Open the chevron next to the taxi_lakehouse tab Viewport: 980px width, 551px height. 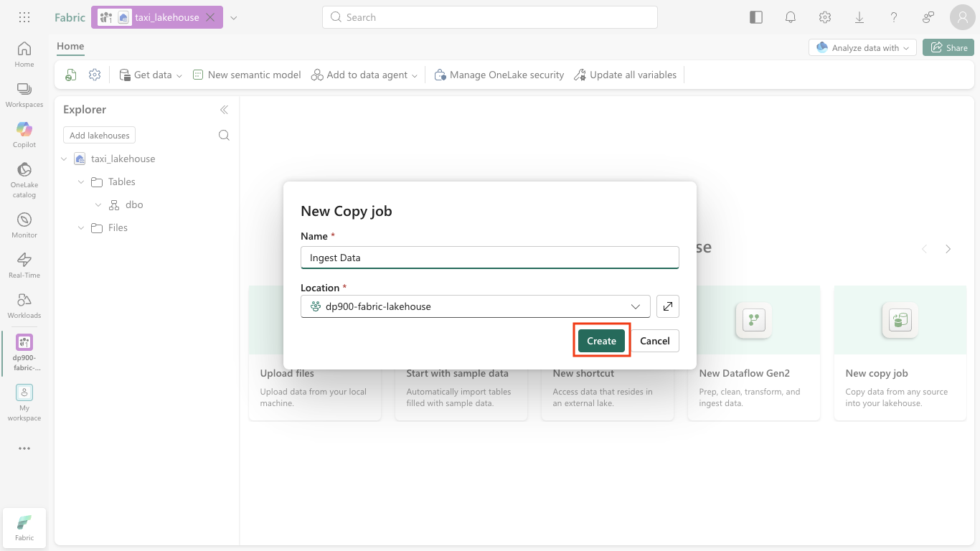click(233, 17)
